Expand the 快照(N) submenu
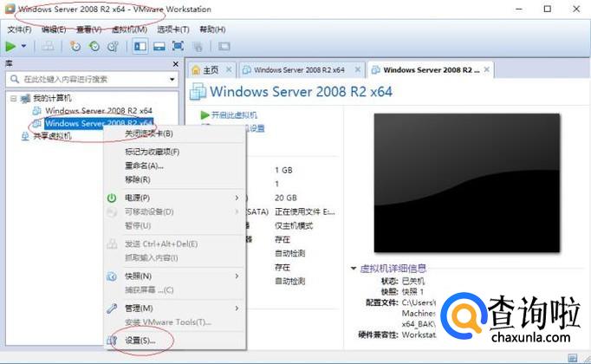591x364 pixels. (x=175, y=276)
